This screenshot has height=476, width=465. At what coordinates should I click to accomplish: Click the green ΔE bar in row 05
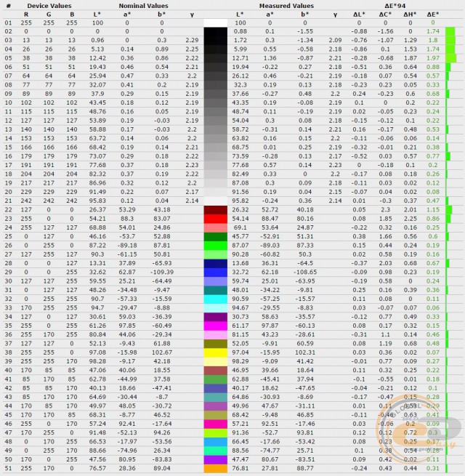(x=451, y=58)
